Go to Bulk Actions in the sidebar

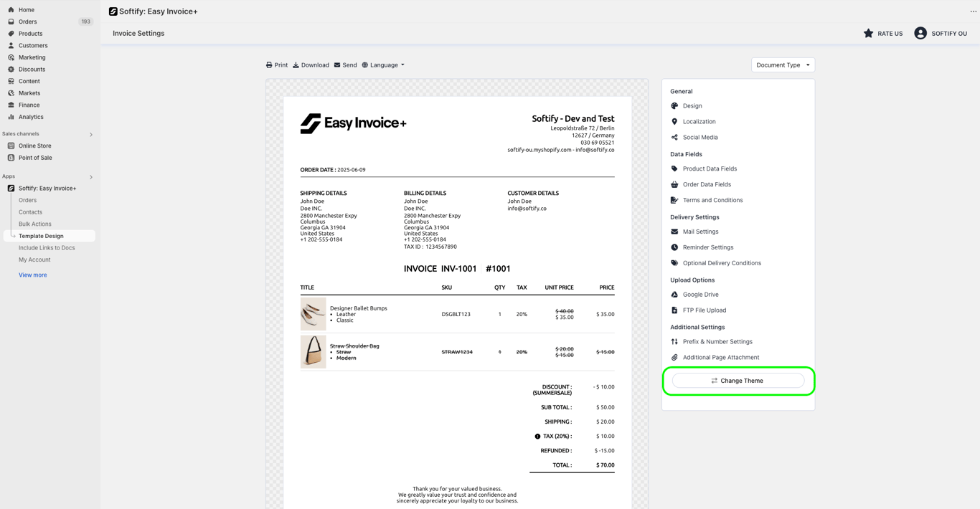pyautogui.click(x=35, y=224)
